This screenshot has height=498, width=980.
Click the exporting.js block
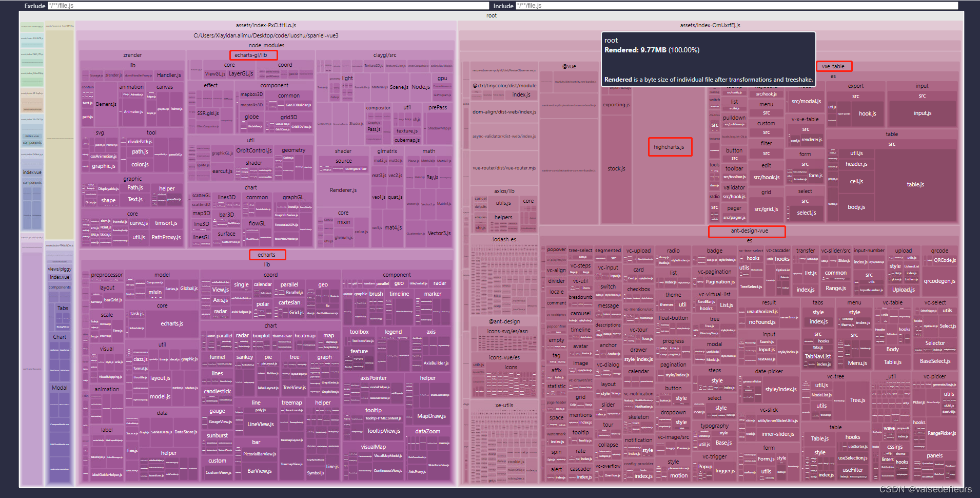tap(616, 105)
